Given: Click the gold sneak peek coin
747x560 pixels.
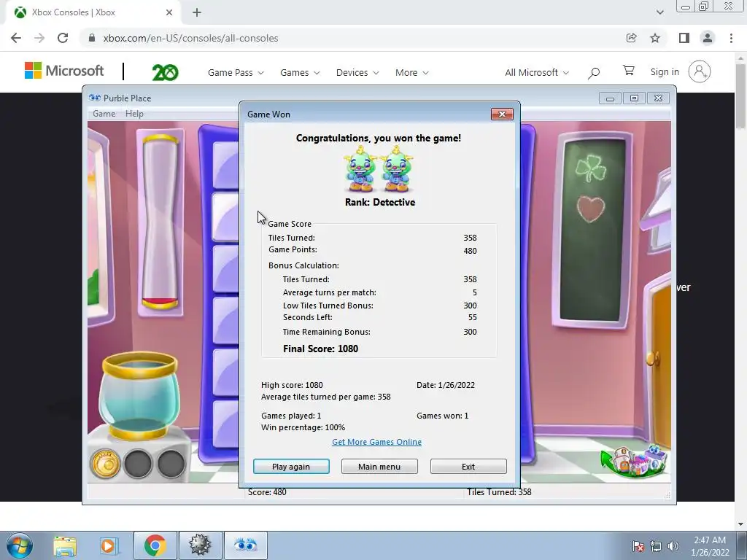Looking at the screenshot, I should [x=105, y=463].
